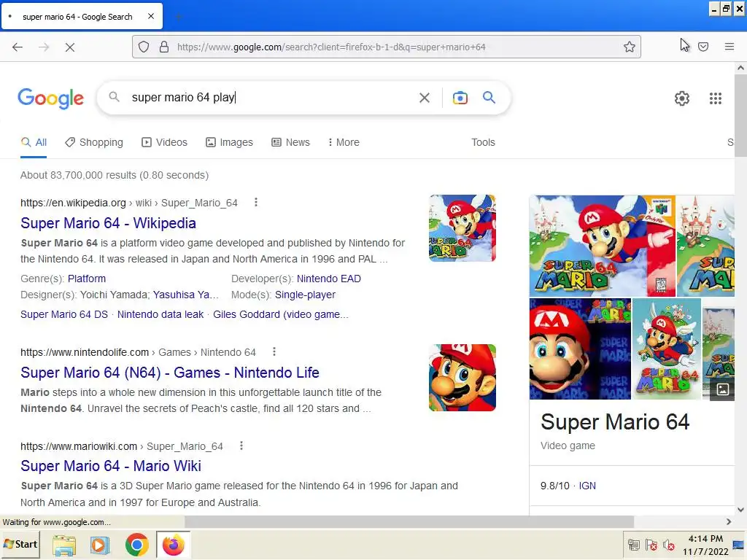
Task: Search by image using camera icon
Action: point(460,98)
